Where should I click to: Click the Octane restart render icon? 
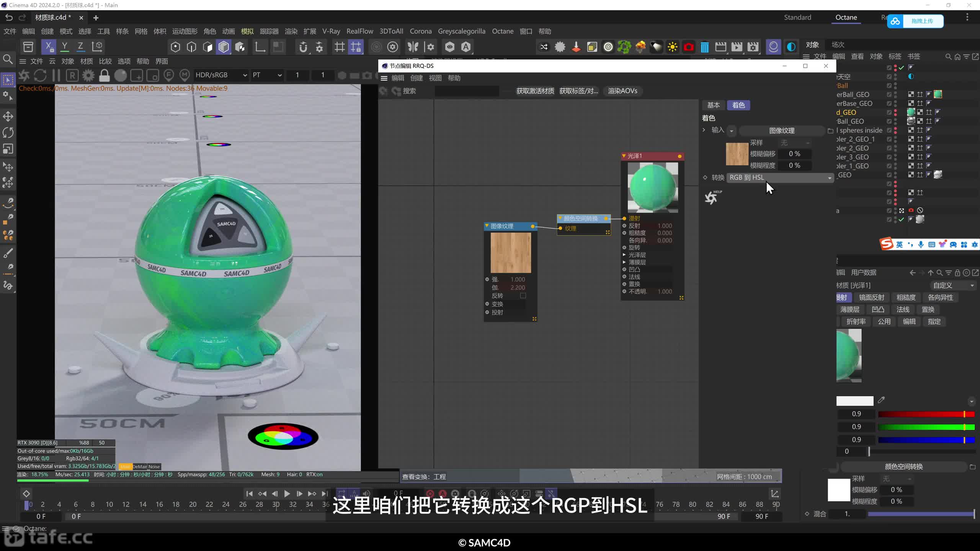click(x=40, y=75)
